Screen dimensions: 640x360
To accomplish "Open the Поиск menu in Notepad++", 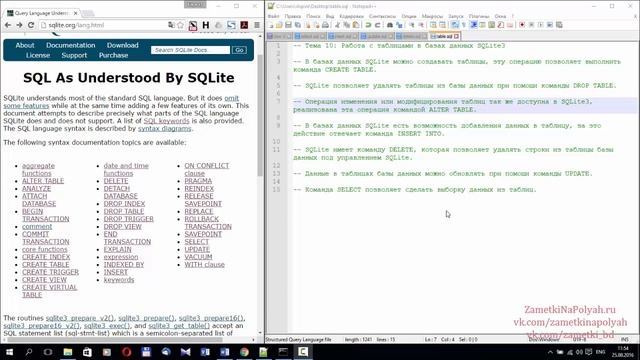I will click(313, 16).
